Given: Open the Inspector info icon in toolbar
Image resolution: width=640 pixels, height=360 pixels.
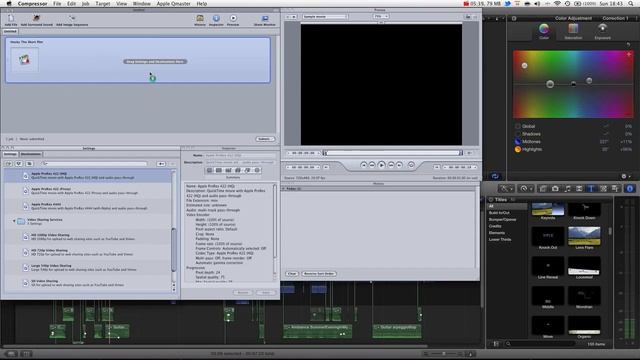Looking at the screenshot, I should (x=630, y=189).
